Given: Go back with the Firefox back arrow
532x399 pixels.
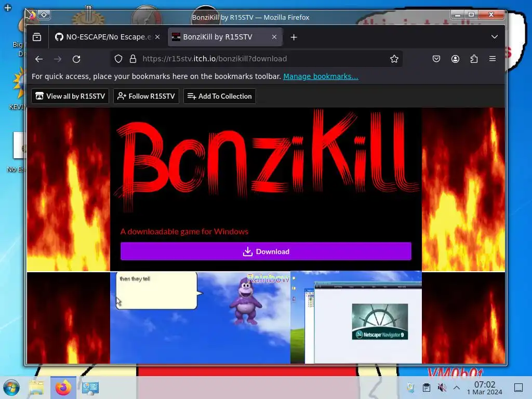Looking at the screenshot, I should click(39, 59).
